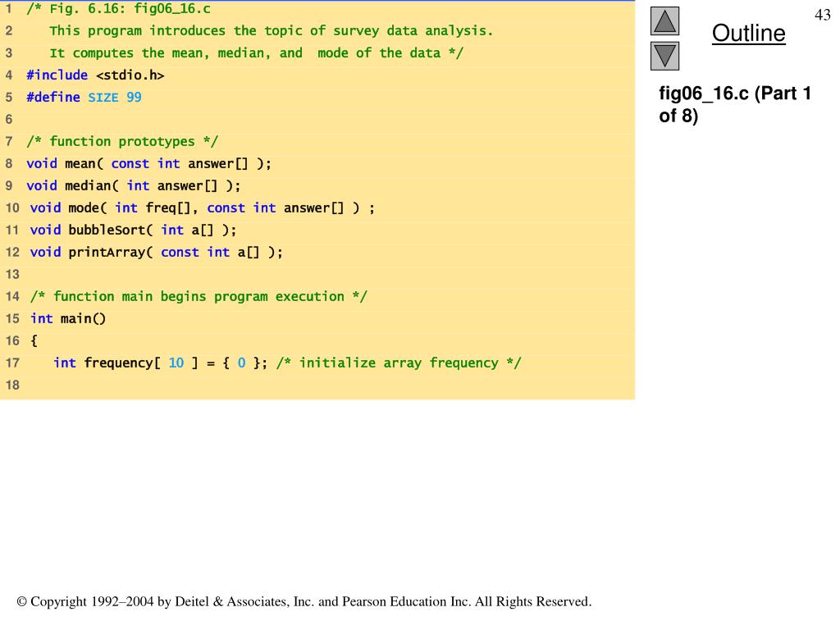
Task: Select the 'void mode(' prototype line
Action: point(203,208)
